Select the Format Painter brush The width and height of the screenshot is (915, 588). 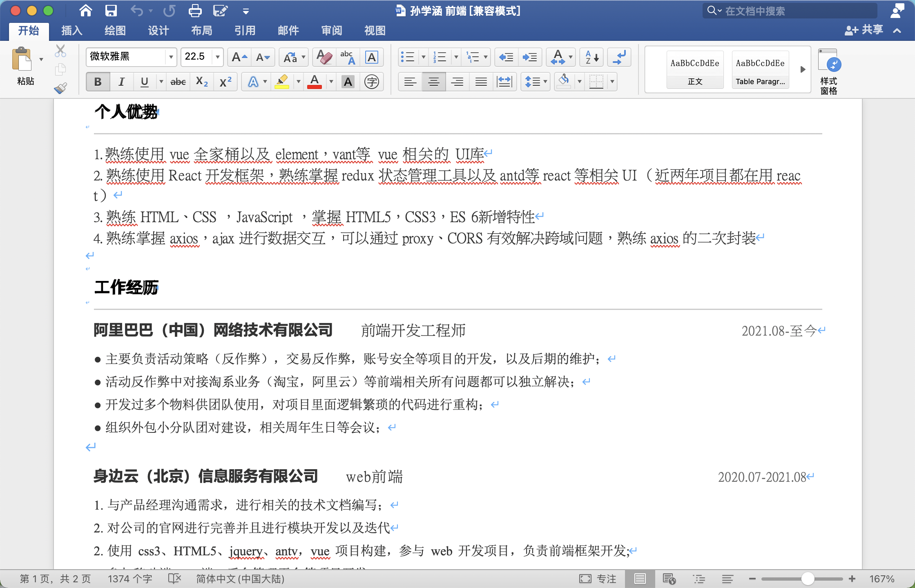tap(60, 88)
